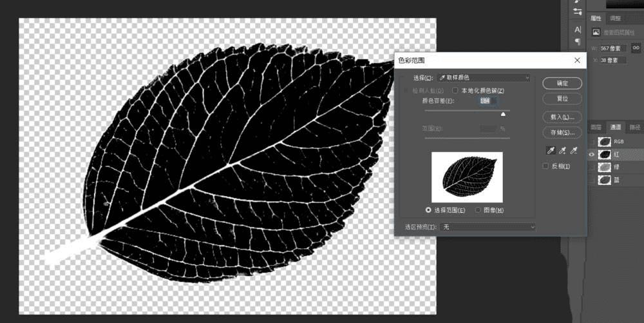
Task: Select the plain eyedropper sampling tool
Action: pyautogui.click(x=551, y=150)
